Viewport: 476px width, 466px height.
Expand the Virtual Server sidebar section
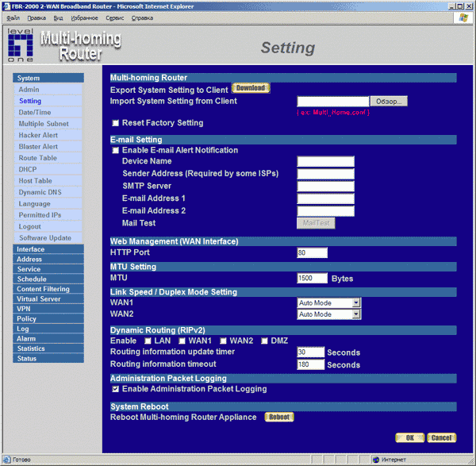tap(48, 299)
